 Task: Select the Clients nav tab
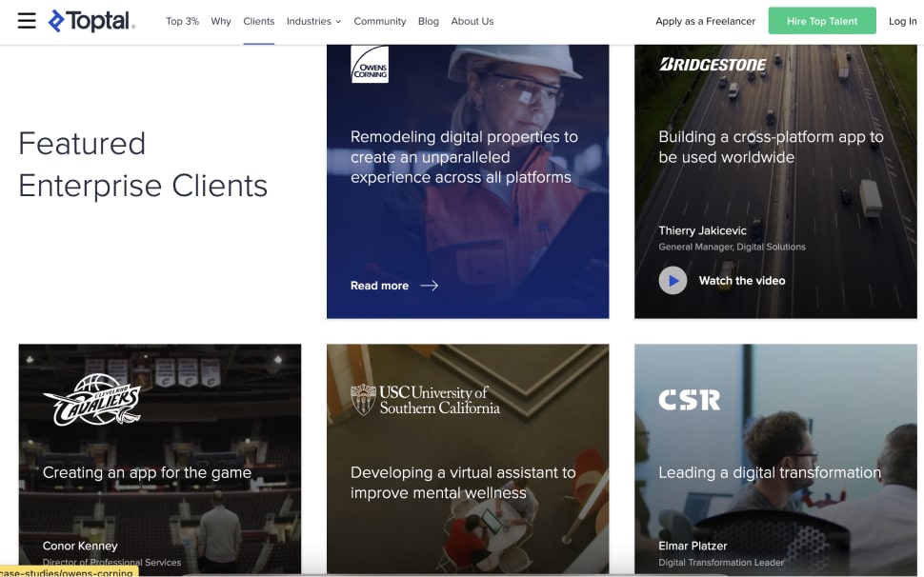click(x=259, y=21)
